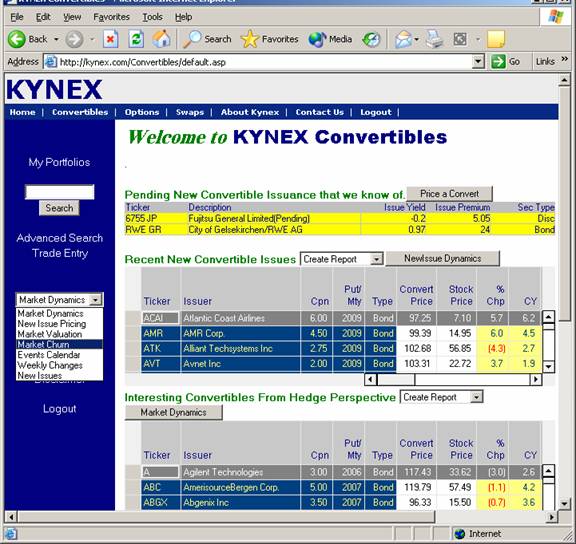Image resolution: width=576 pixels, height=544 pixels.
Task: Open Back button history dropdown arrow
Action: pyautogui.click(x=56, y=39)
